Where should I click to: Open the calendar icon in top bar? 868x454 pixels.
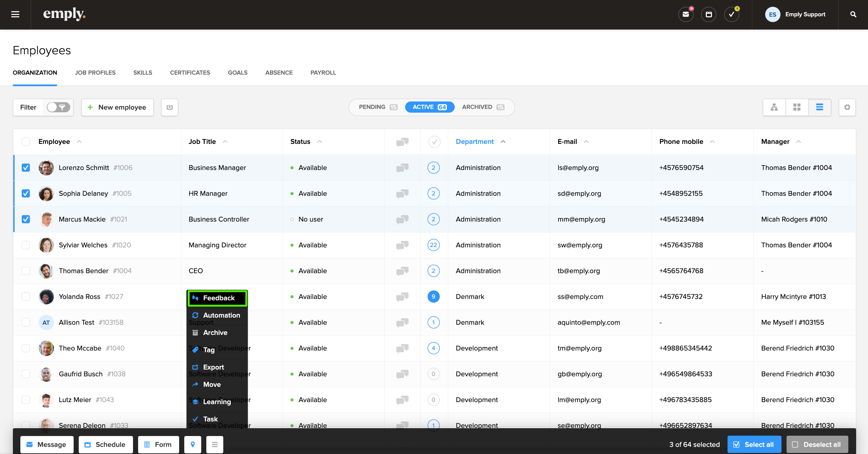coord(709,14)
